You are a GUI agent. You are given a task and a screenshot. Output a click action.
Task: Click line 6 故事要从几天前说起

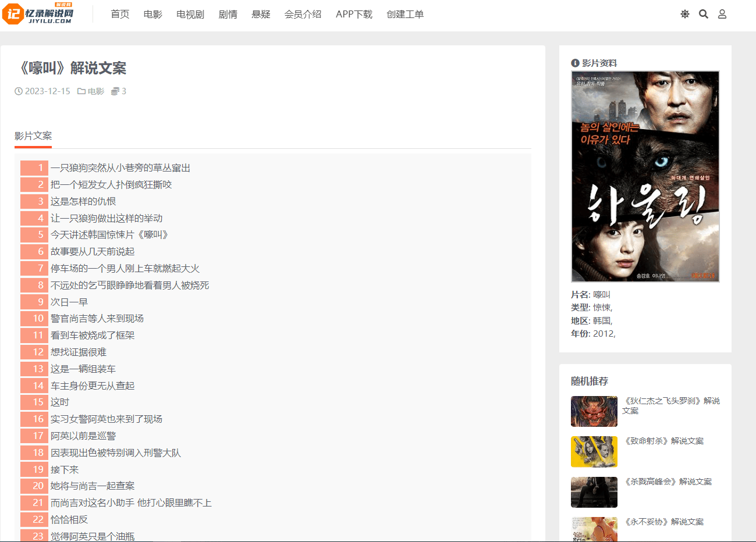click(x=93, y=252)
